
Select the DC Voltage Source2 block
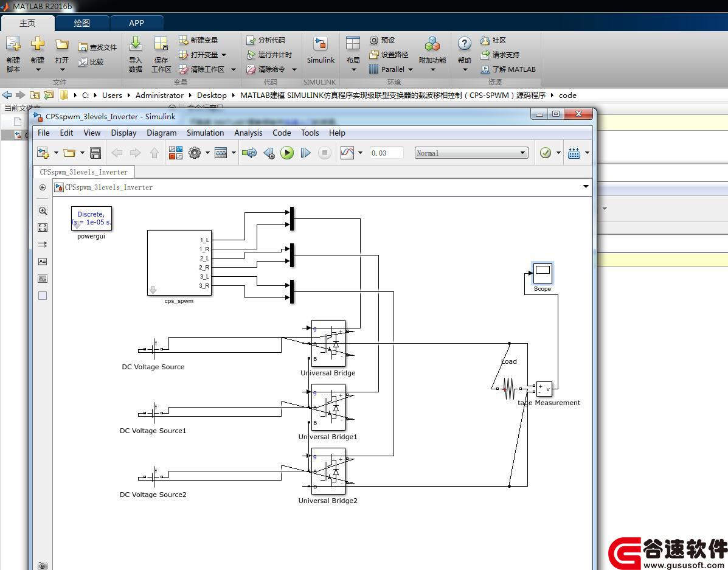[153, 478]
